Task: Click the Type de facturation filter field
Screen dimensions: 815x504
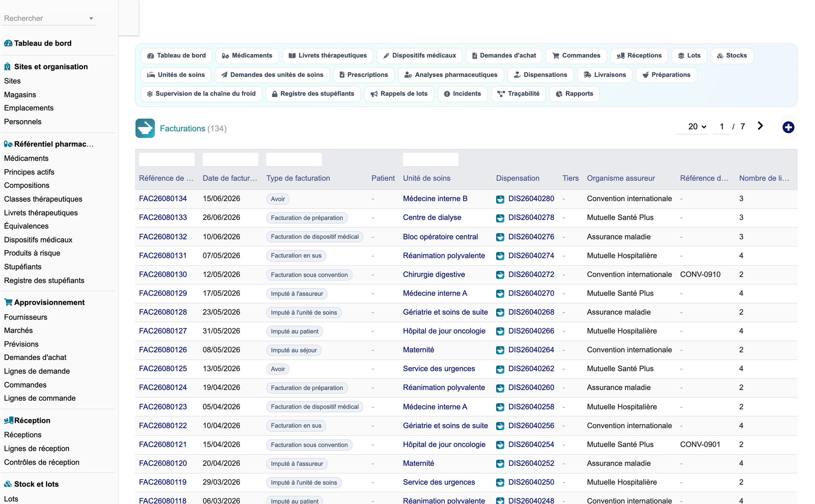Action: pyautogui.click(x=294, y=159)
